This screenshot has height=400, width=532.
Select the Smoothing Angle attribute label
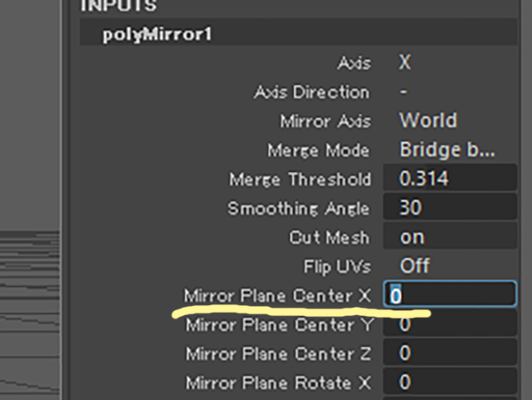pyautogui.click(x=298, y=208)
